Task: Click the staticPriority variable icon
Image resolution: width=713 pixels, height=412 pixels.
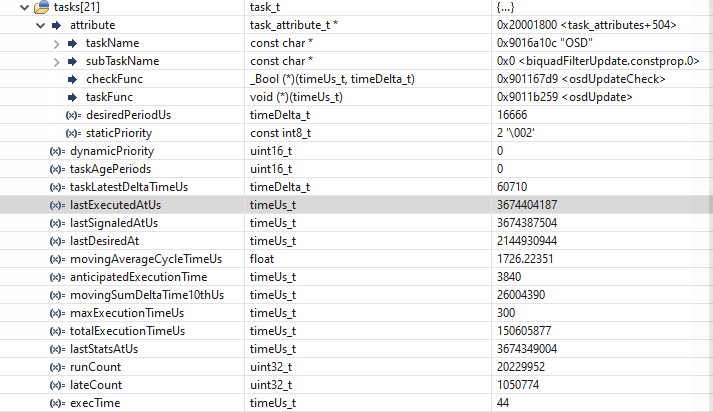Action: click(73, 133)
